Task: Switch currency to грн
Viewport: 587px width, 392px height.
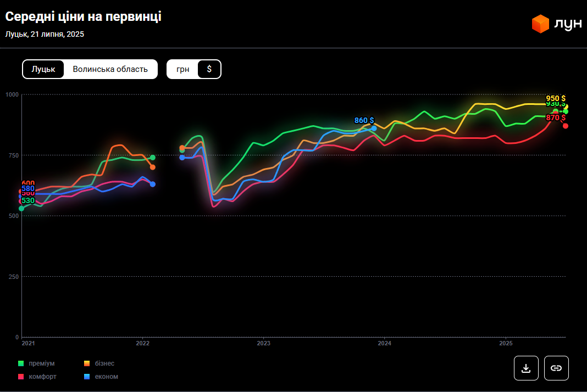Action: click(182, 69)
